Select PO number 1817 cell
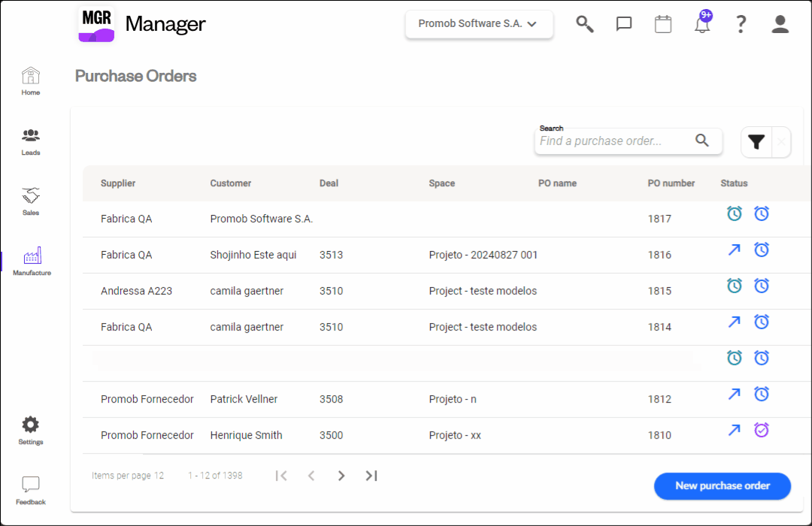 click(659, 219)
